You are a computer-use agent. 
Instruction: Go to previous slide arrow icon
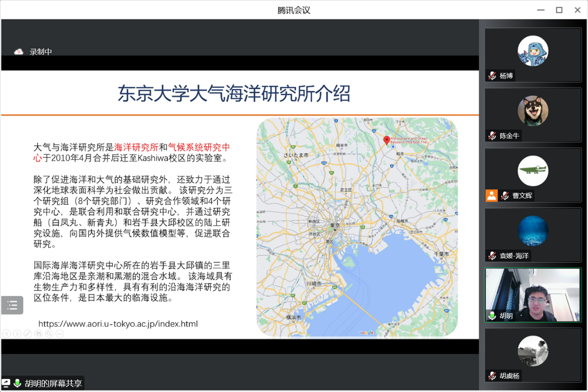click(6, 334)
